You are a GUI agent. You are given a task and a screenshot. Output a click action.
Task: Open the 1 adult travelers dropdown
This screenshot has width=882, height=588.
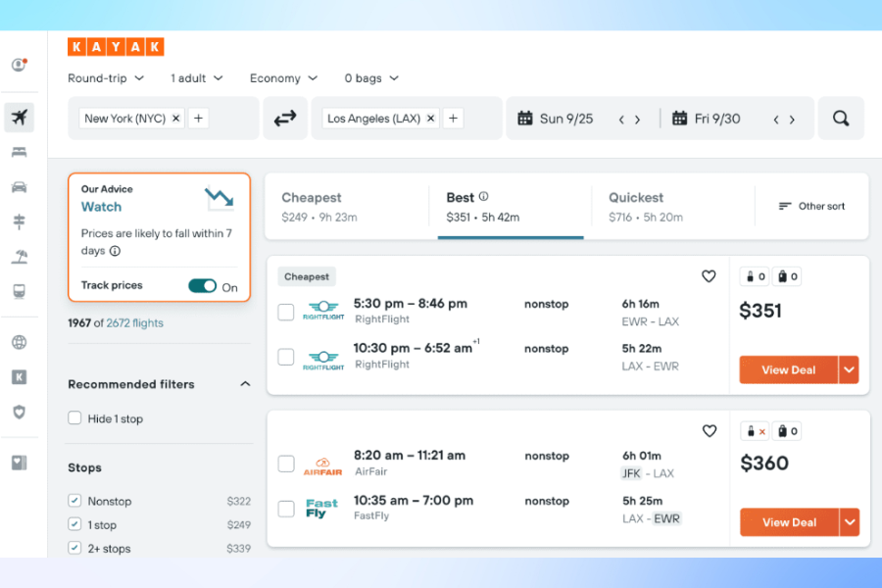197,78
